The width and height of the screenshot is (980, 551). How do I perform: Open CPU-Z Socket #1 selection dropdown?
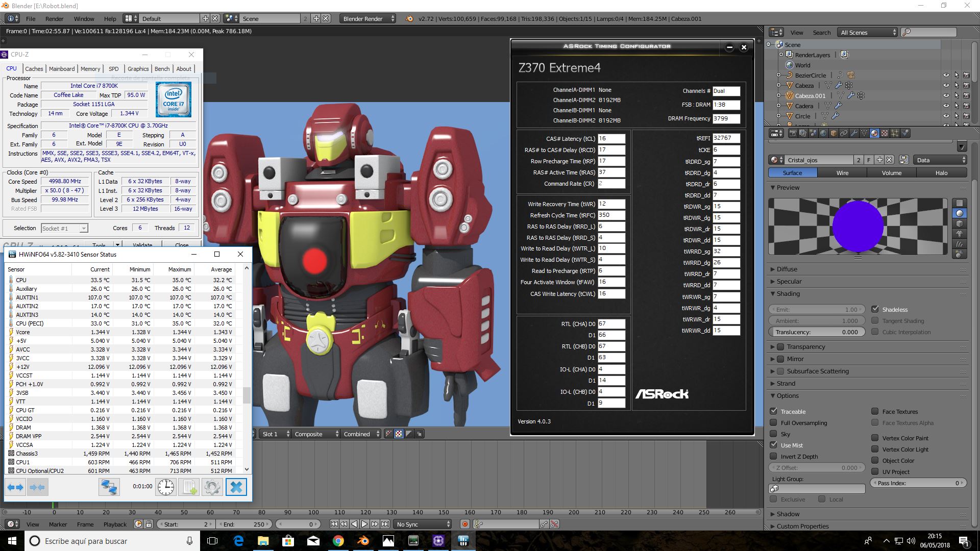(x=64, y=229)
